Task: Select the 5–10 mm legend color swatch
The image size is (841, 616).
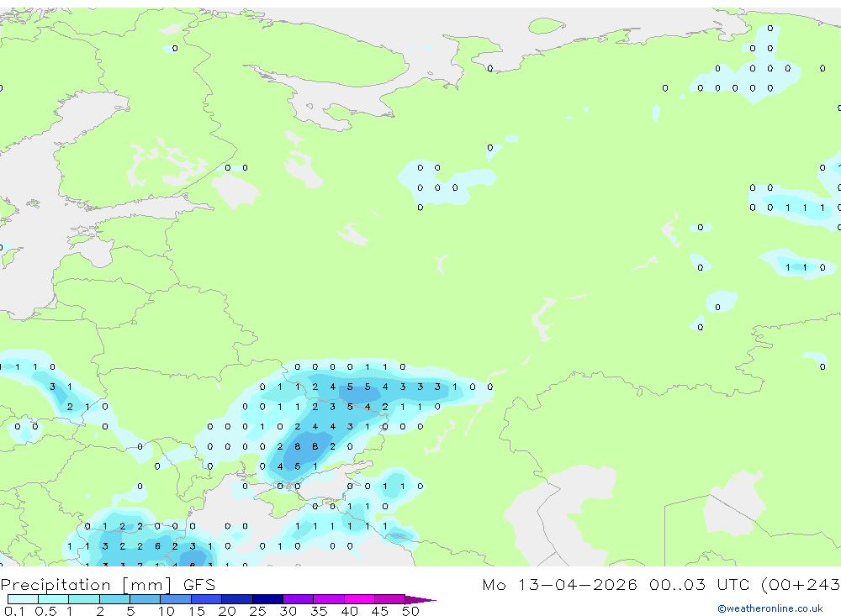Action: coord(145,599)
